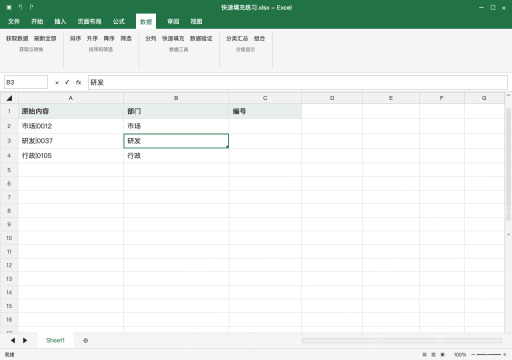The width and height of the screenshot is (512, 360).
Task: Click active cell B3 containing 研发
Action: pos(176,141)
